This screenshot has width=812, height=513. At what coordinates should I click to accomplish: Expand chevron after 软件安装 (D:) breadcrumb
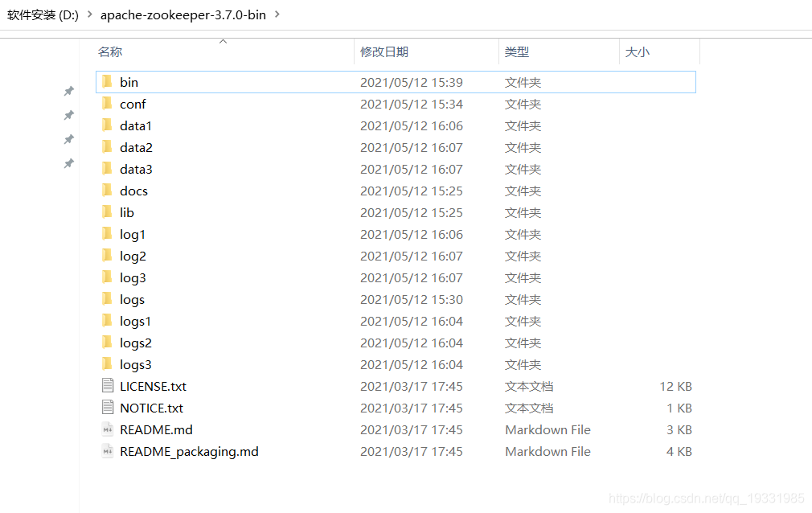tap(89, 14)
